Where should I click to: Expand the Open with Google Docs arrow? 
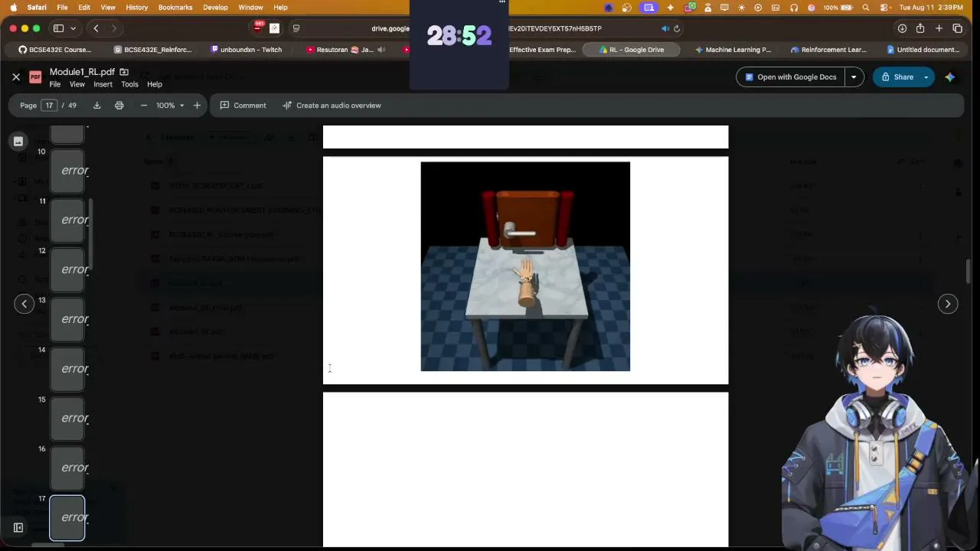click(x=854, y=77)
